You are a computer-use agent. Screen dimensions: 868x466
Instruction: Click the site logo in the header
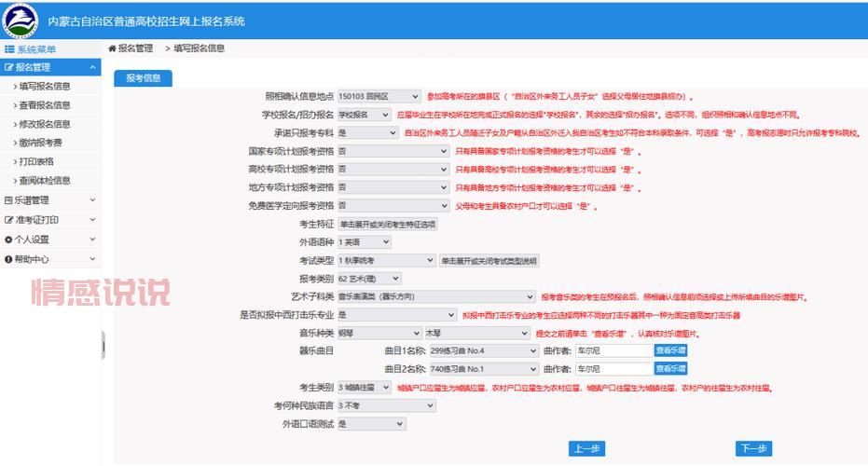(x=20, y=21)
